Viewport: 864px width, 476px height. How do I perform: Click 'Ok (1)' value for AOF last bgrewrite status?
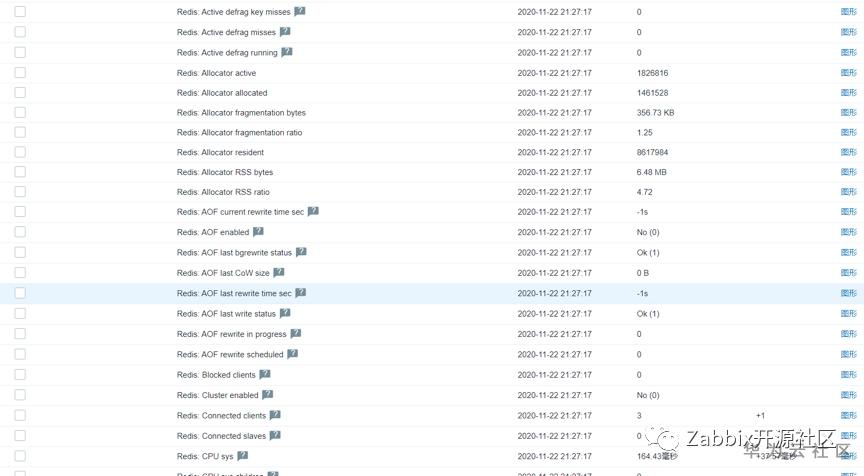point(647,252)
